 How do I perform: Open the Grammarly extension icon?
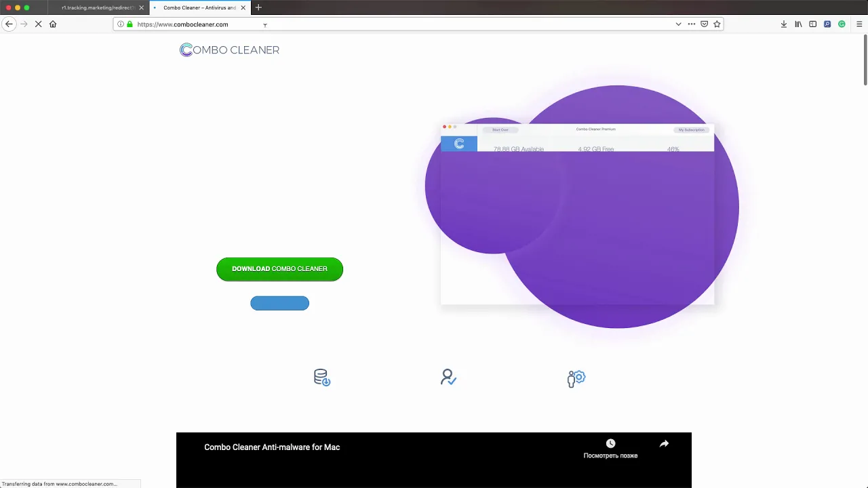842,24
